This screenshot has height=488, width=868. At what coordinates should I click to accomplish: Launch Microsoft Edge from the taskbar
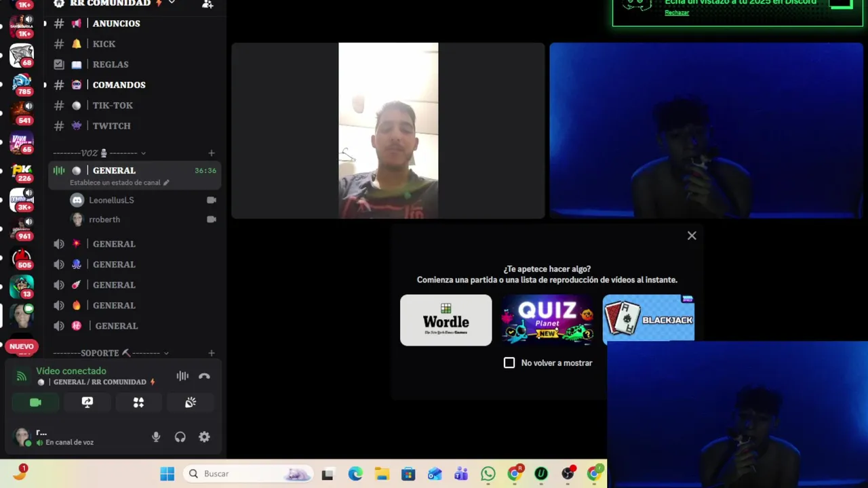pyautogui.click(x=355, y=474)
